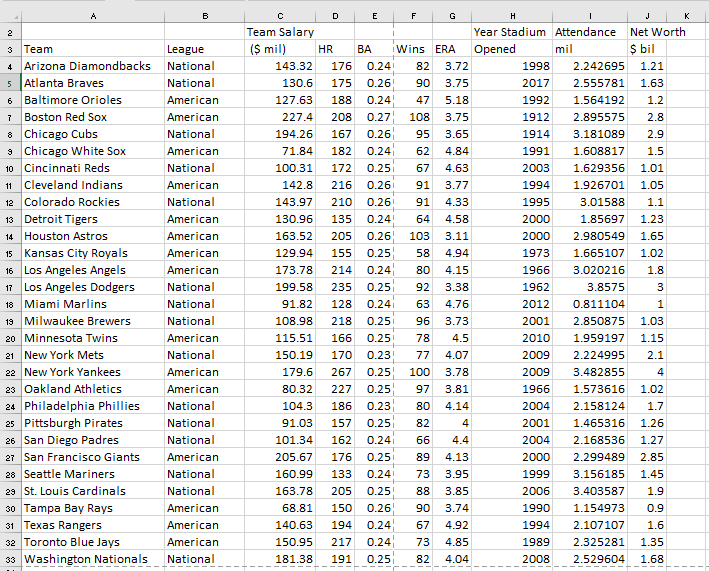Select the 'Washington Nationals' cell
This screenshot has height=571, width=709.
[93, 560]
